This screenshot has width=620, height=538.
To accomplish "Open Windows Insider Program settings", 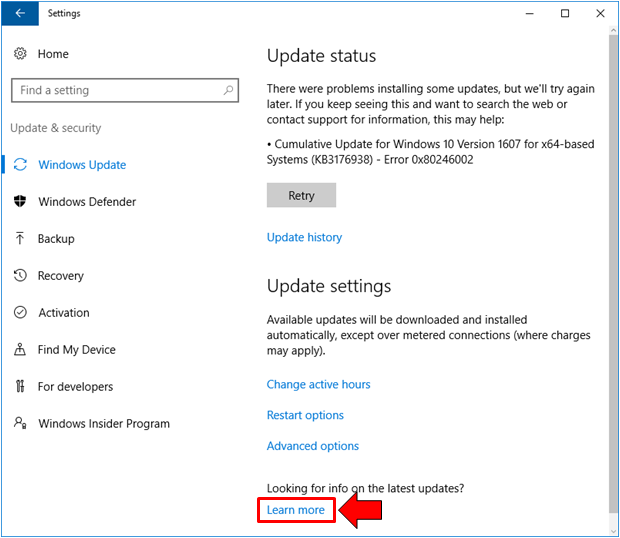I will pyautogui.click(x=104, y=423).
